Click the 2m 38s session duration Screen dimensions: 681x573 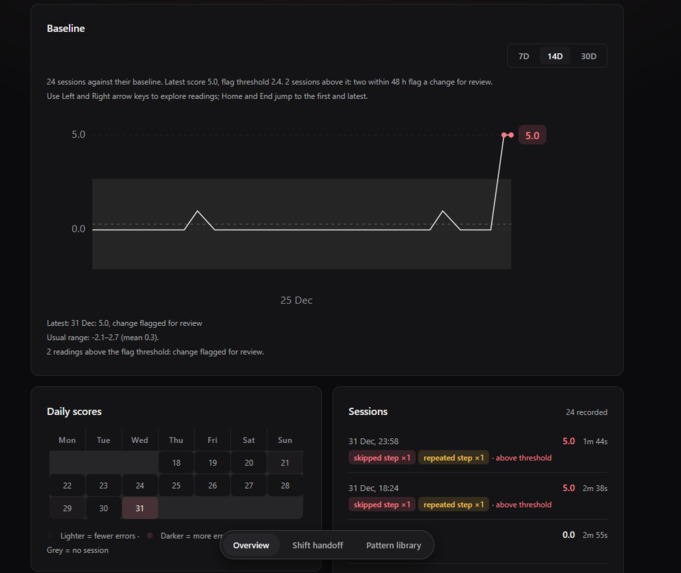point(595,488)
